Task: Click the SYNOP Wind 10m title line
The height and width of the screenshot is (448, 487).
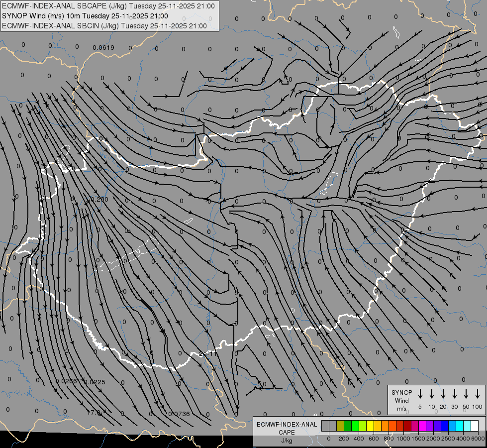Action: coord(85,16)
